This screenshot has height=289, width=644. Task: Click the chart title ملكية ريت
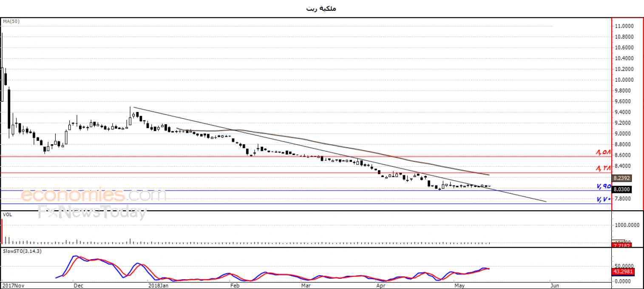click(x=321, y=9)
